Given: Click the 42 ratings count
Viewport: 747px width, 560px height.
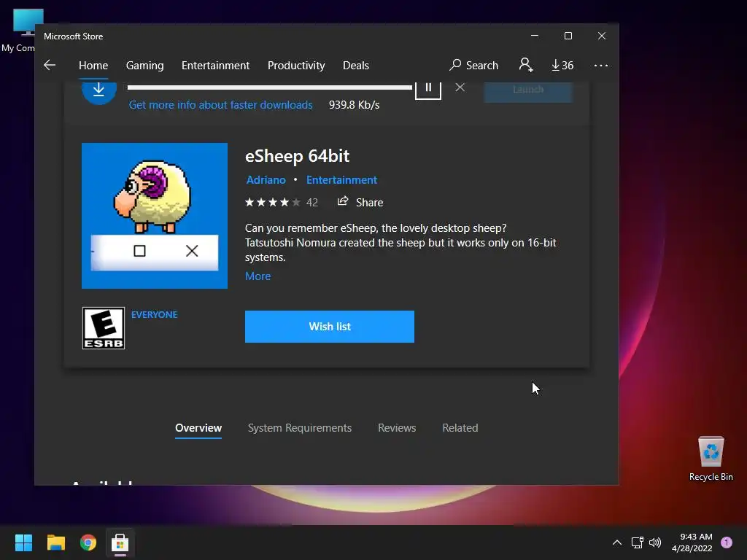Looking at the screenshot, I should [312, 203].
